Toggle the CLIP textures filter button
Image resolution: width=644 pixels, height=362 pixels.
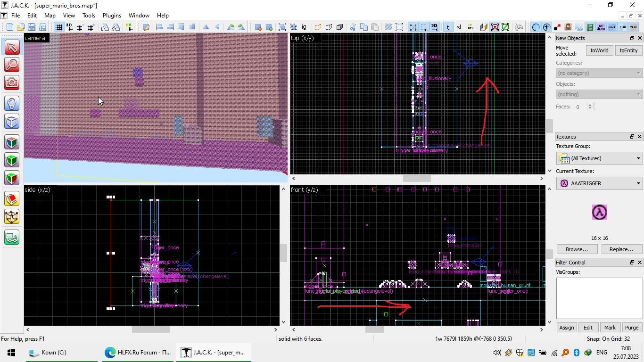[x=622, y=27]
